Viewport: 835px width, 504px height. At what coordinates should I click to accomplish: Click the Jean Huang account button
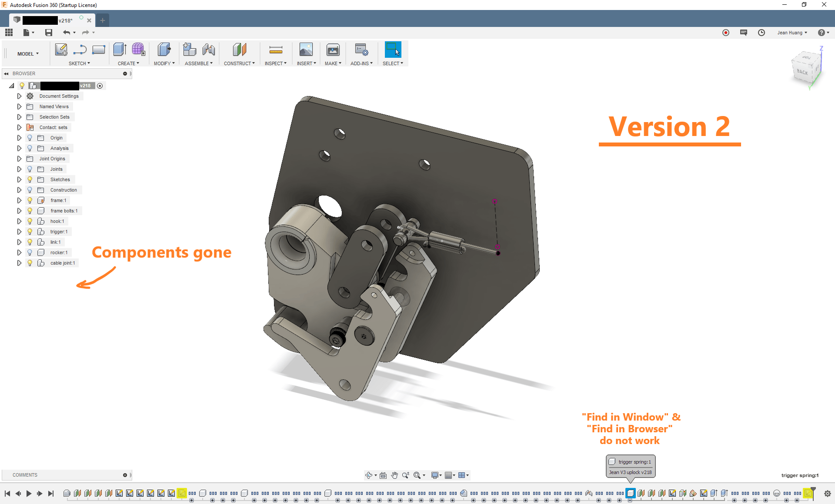point(792,33)
